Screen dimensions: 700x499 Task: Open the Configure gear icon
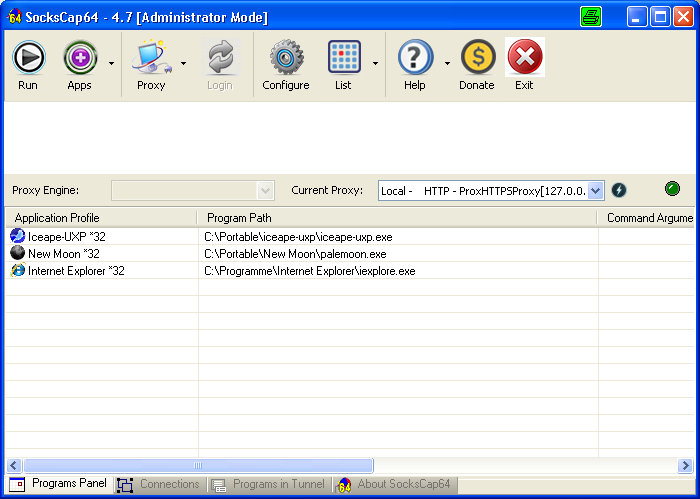(286, 57)
